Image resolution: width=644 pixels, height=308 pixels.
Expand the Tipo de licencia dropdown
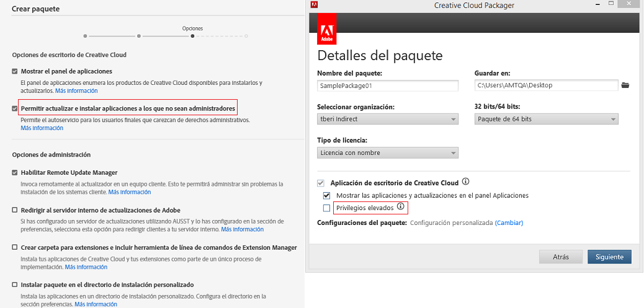tap(387, 152)
